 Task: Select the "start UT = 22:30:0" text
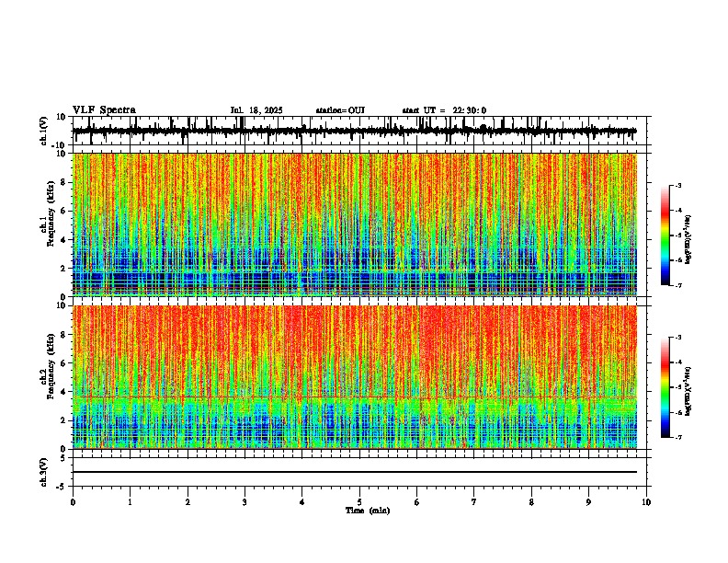click(444, 110)
